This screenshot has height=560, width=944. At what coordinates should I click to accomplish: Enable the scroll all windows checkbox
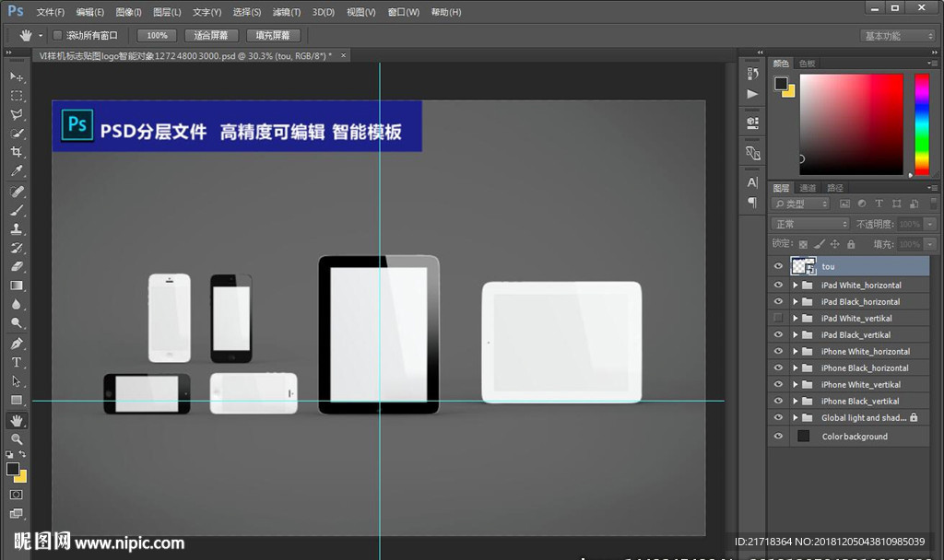(57, 35)
